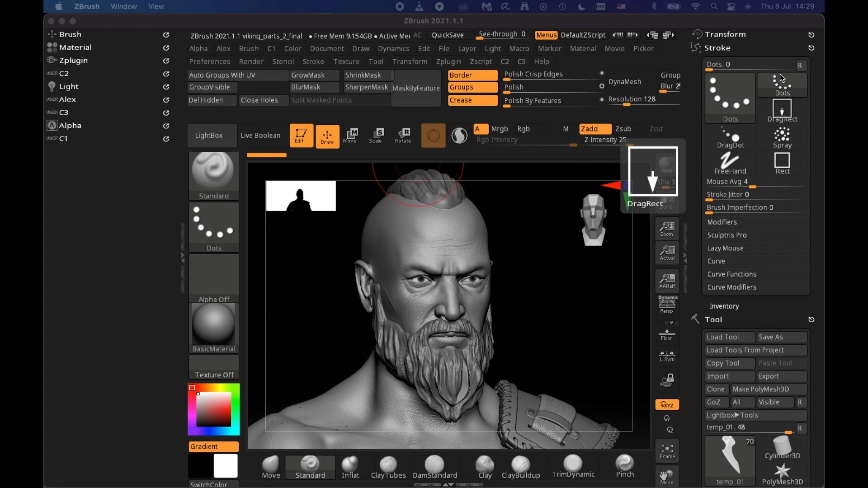Toggle the Zadd sculpt mode

[x=594, y=129]
